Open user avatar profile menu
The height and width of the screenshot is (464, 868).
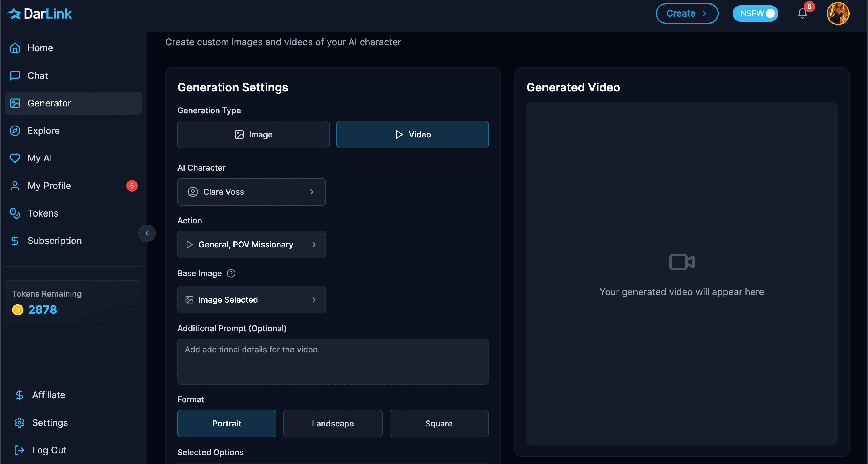point(838,13)
